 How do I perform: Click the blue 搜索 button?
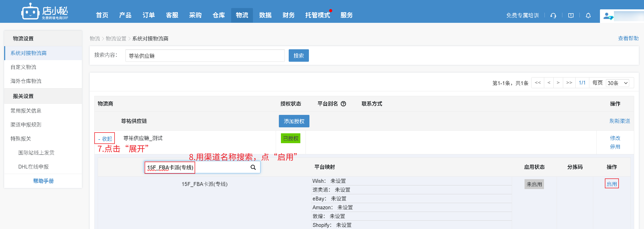299,55
